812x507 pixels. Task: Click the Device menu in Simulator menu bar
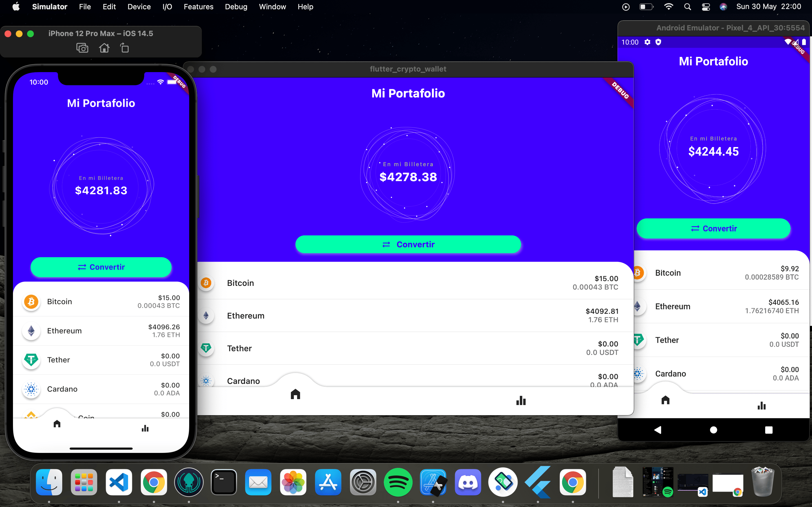click(139, 6)
